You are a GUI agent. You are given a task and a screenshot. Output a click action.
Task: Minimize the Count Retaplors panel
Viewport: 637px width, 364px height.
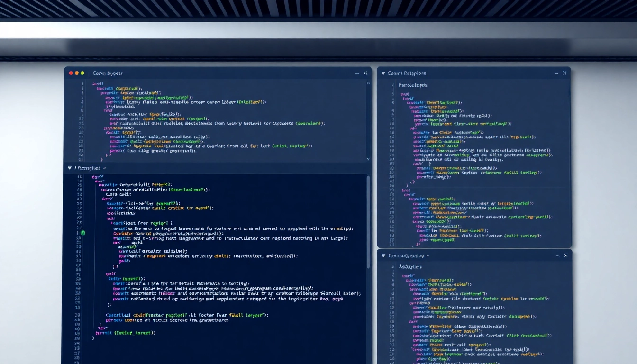click(555, 73)
